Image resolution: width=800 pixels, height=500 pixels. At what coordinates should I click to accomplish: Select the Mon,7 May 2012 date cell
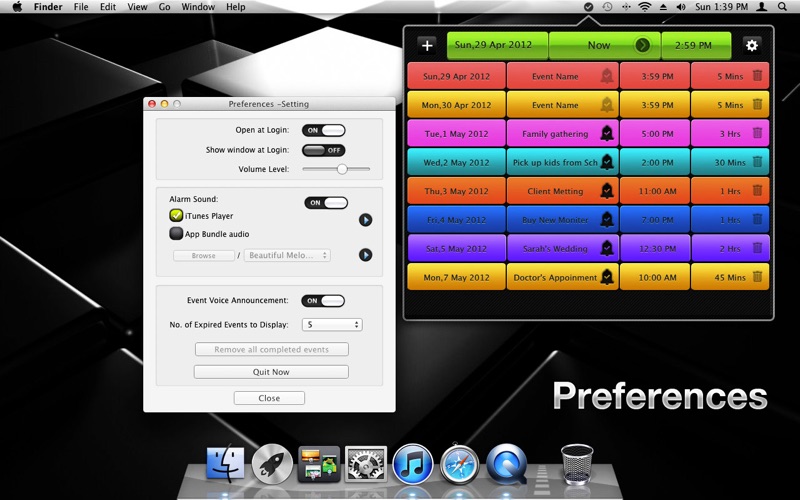point(457,278)
